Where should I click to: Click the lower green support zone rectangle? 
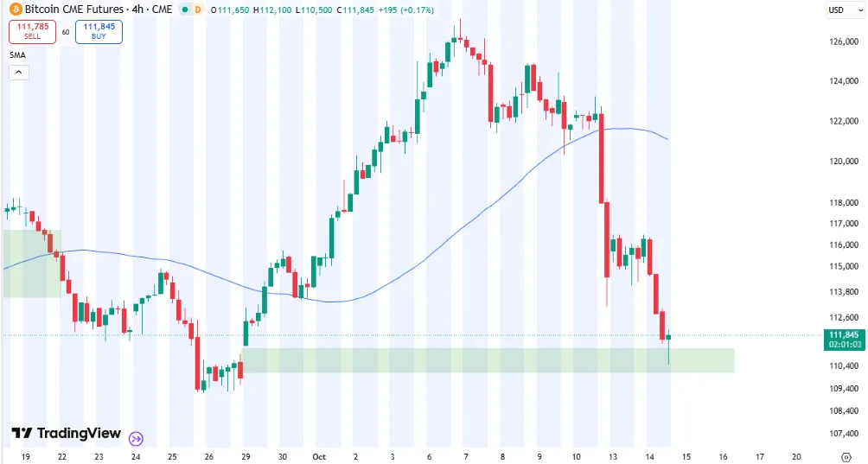(484, 360)
